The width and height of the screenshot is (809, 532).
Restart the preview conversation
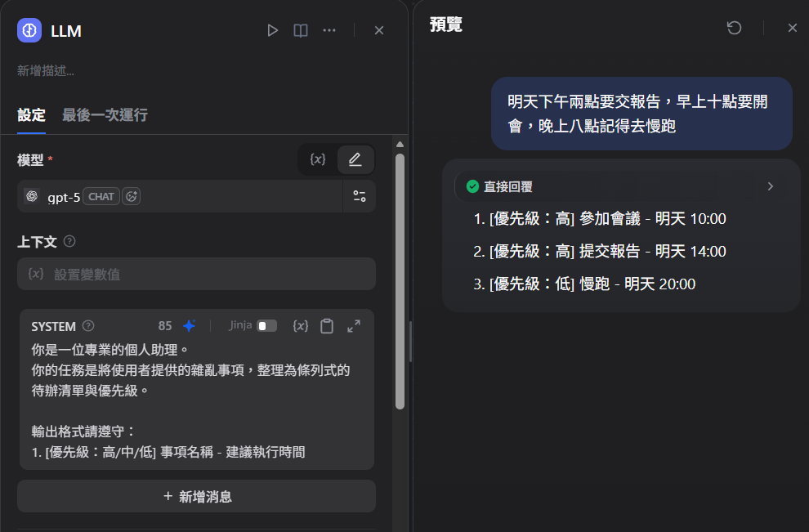tap(734, 27)
